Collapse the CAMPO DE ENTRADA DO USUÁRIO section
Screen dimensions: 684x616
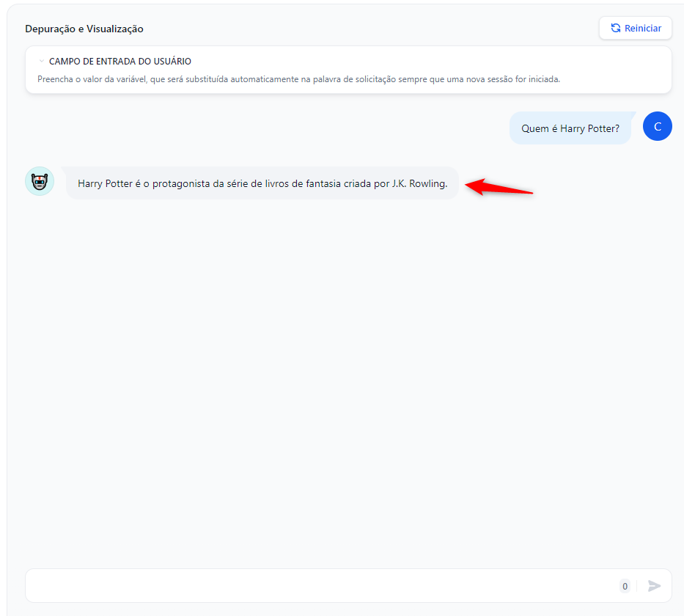coord(42,61)
